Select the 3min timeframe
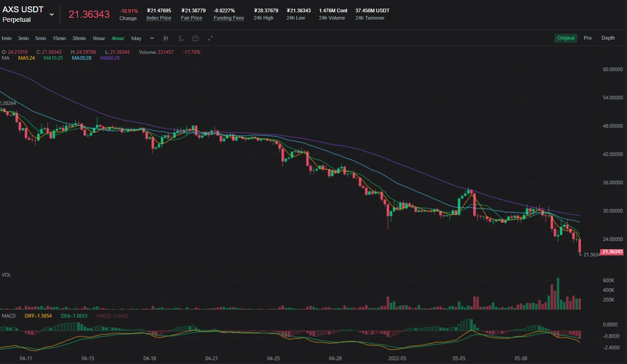This screenshot has width=627, height=364. (x=23, y=38)
